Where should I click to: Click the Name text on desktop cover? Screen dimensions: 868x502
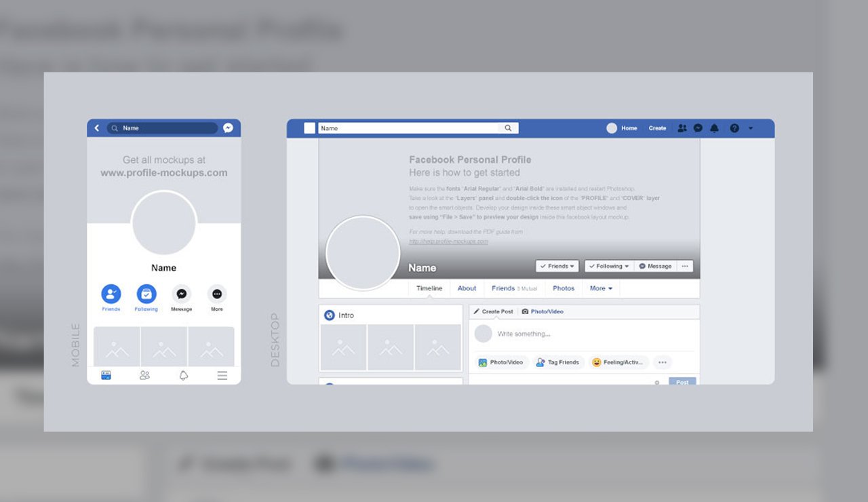(422, 268)
